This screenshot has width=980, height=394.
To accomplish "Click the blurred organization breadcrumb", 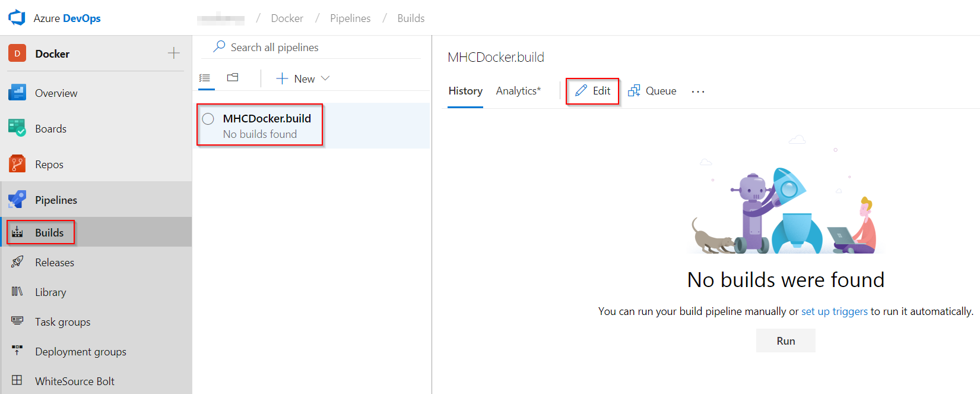I will [221, 18].
